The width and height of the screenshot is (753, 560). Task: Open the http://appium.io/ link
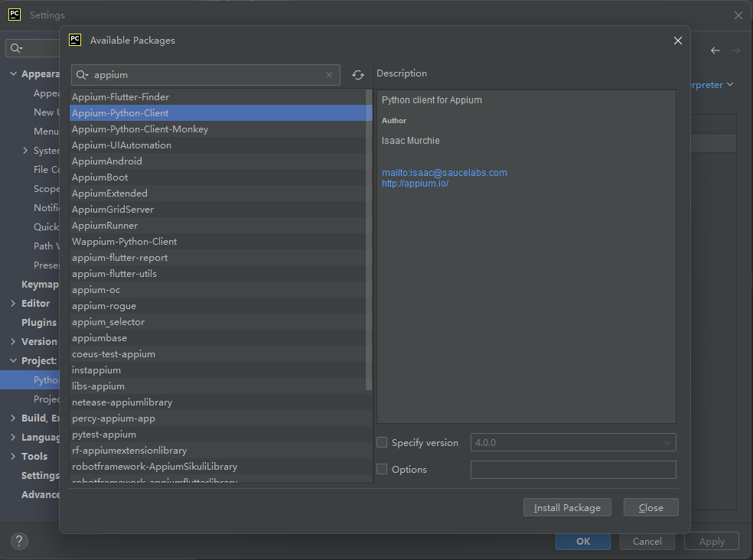(x=415, y=184)
